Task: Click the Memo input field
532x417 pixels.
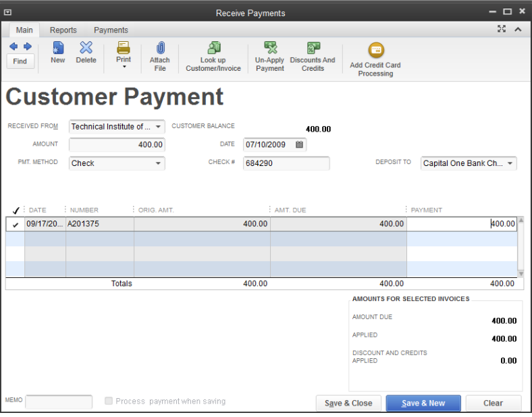Action: point(59,402)
